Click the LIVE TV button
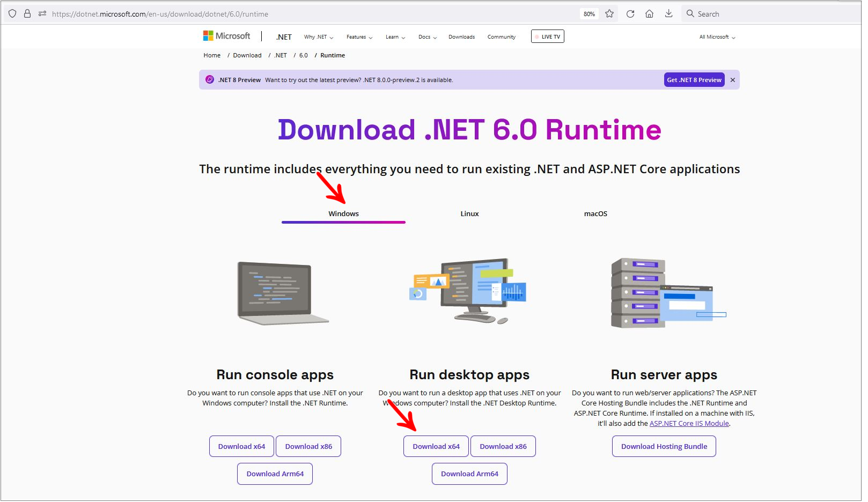The height and width of the screenshot is (502, 868). pos(548,36)
